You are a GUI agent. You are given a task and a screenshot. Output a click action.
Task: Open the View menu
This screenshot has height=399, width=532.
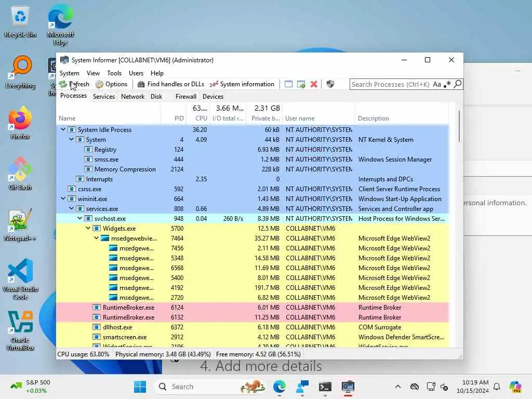pos(93,73)
